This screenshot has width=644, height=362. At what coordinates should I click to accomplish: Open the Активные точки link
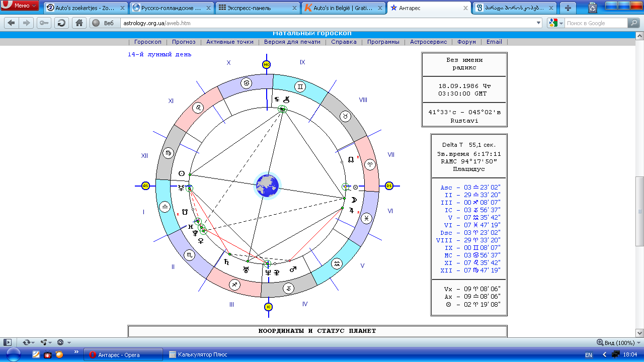tap(230, 42)
